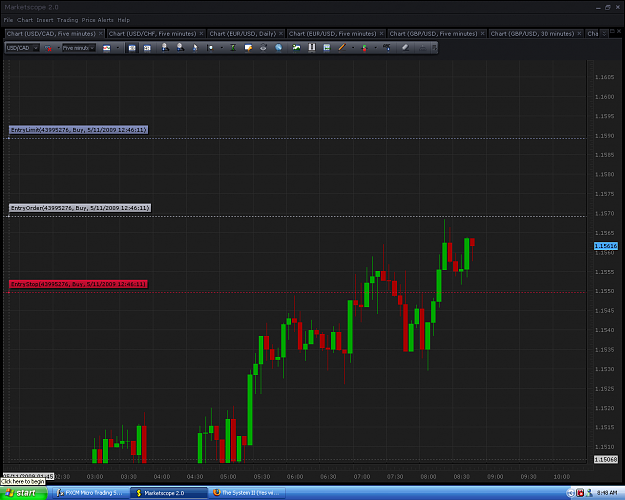Open the Five minutes period combo box
The width and height of the screenshot is (625, 500).
pyautogui.click(x=79, y=48)
